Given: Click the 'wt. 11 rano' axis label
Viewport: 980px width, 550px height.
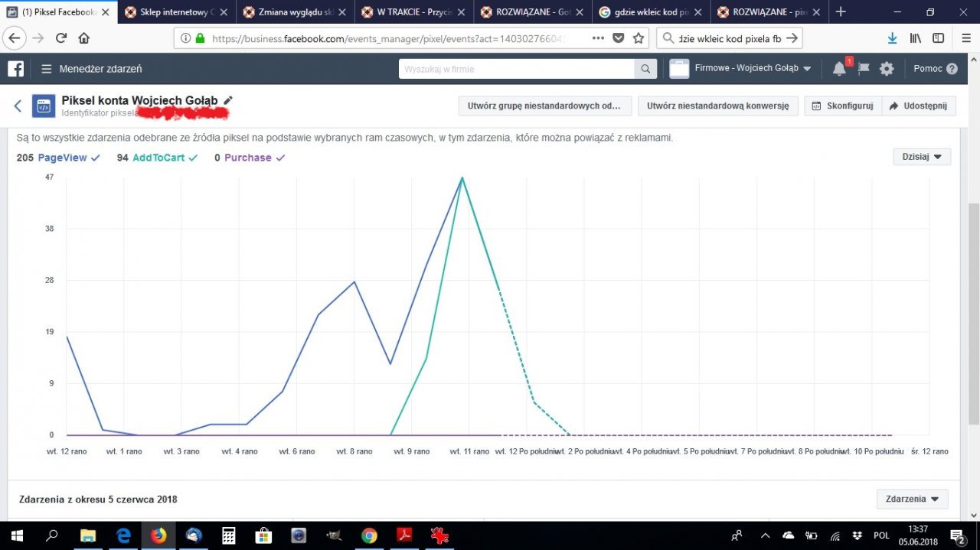Looking at the screenshot, I should [469, 451].
